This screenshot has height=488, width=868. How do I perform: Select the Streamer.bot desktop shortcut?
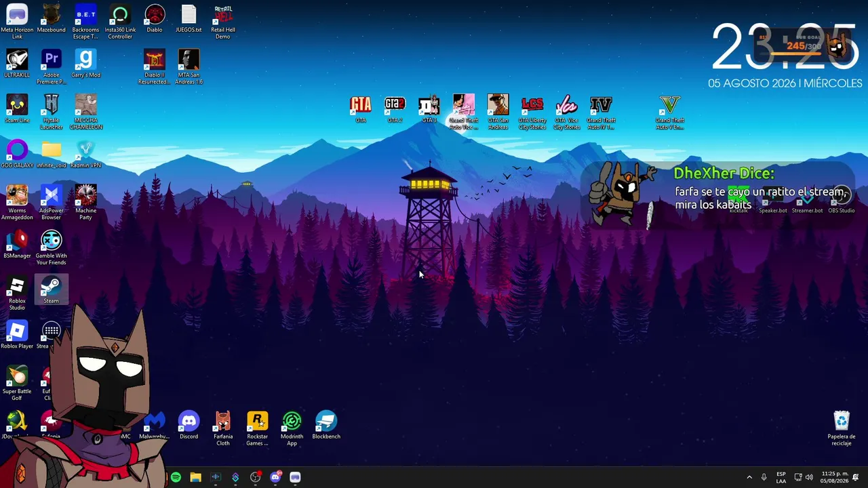[x=807, y=199]
